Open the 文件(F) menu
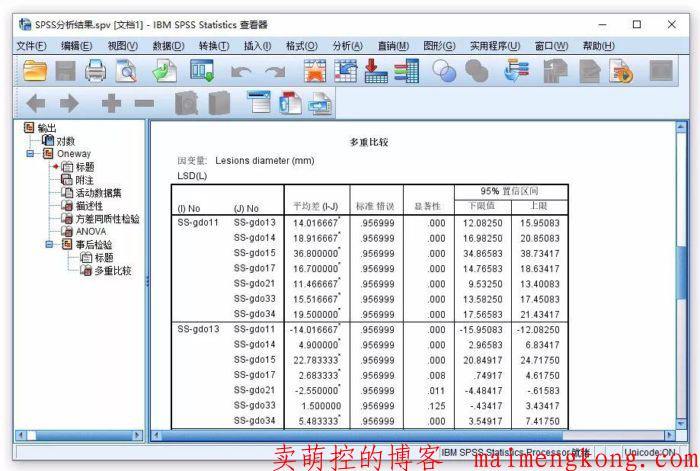700x471 pixels. pyautogui.click(x=32, y=46)
